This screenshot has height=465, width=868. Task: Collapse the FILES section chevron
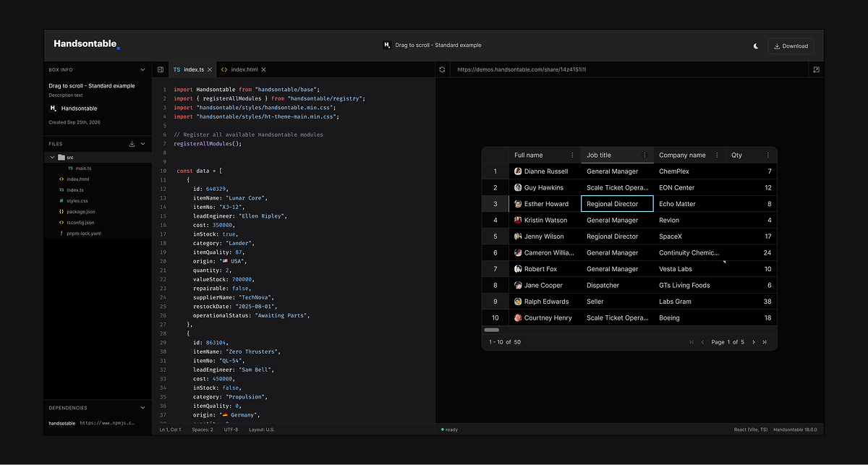[x=142, y=144]
